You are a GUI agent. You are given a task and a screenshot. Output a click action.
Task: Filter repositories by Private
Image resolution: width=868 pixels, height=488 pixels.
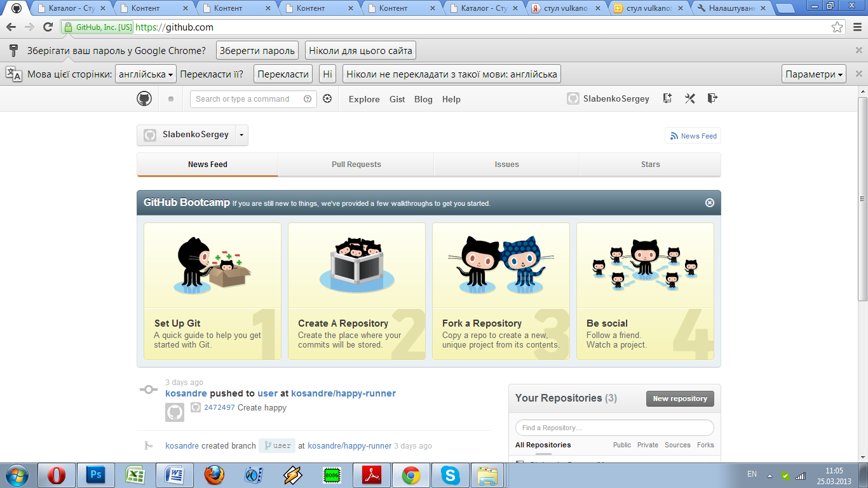pos(648,445)
